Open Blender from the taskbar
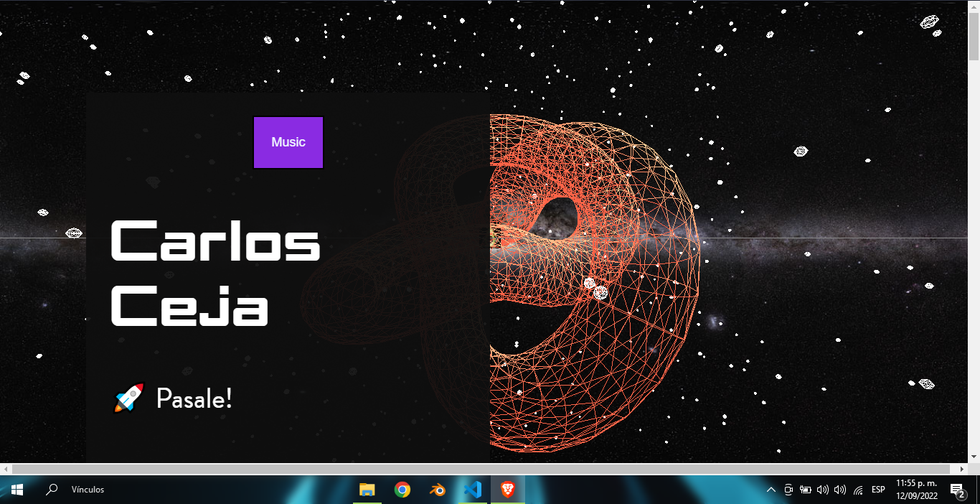The height and width of the screenshot is (504, 980). click(x=437, y=490)
